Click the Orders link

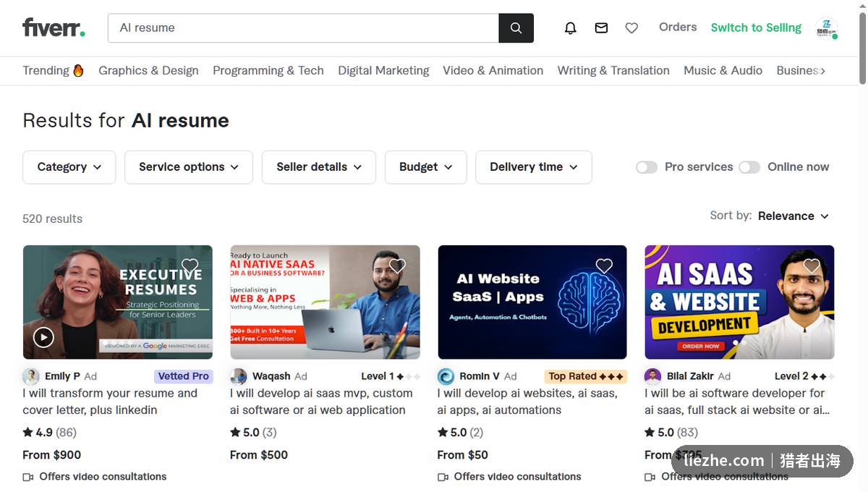tap(678, 27)
